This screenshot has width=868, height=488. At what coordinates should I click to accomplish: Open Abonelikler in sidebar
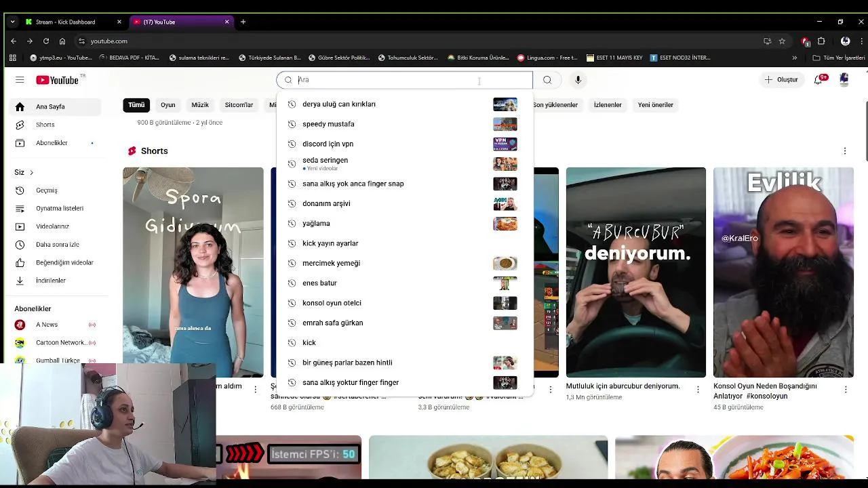(54, 143)
